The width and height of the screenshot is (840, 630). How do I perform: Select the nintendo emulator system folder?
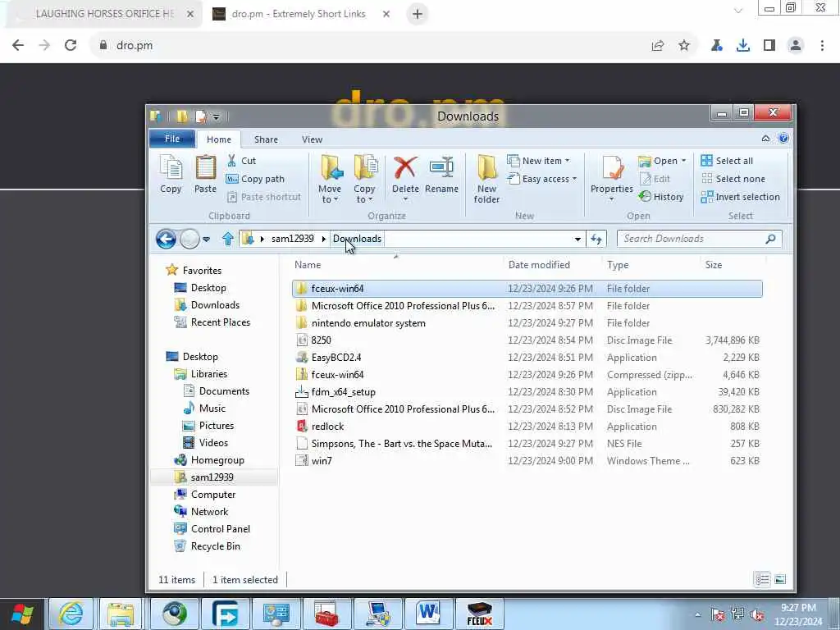pos(527,323)
